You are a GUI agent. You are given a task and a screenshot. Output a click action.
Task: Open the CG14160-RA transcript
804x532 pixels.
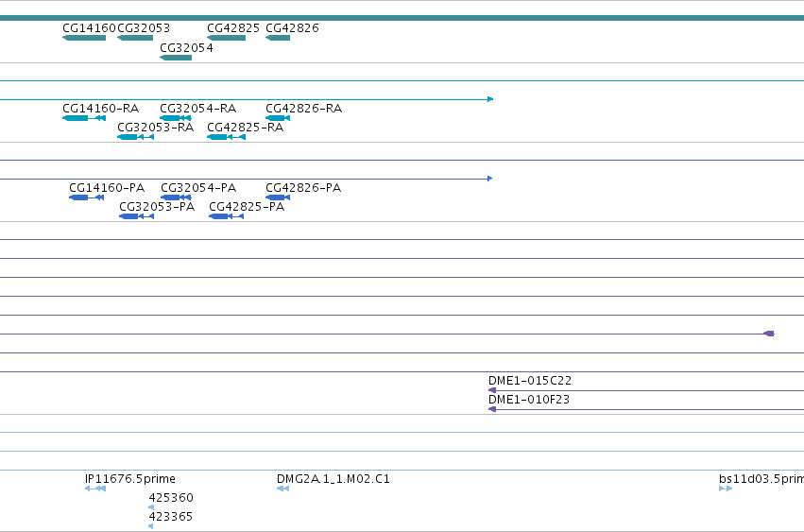[84, 118]
